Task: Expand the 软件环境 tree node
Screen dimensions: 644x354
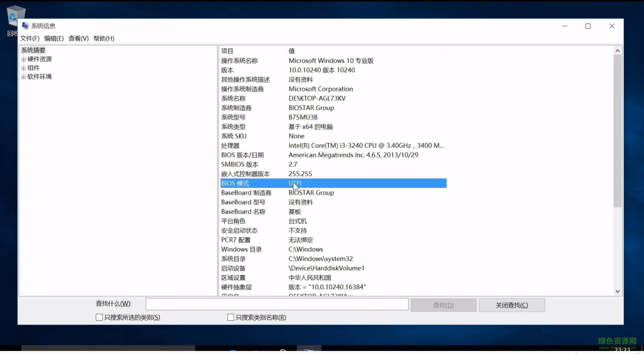Action: (24, 76)
